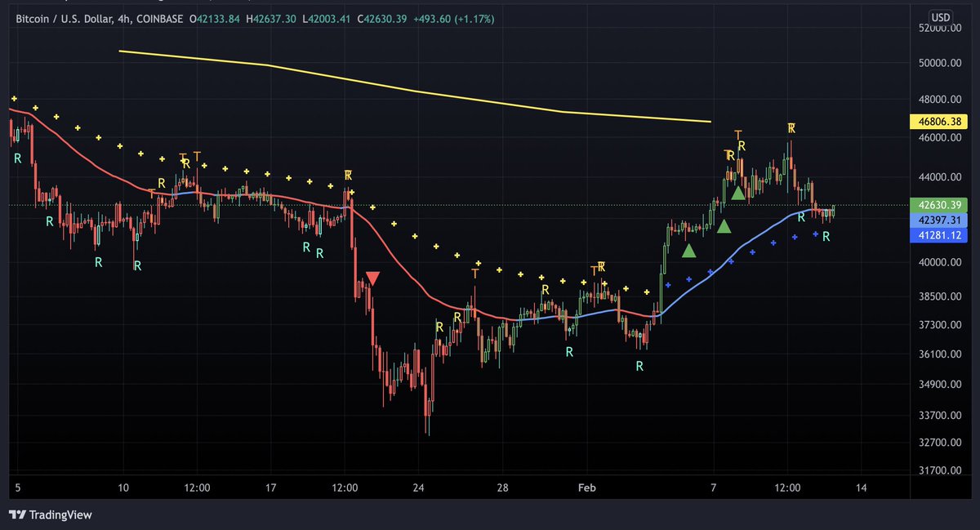Click the green 42630.39 last price tag

(x=938, y=204)
